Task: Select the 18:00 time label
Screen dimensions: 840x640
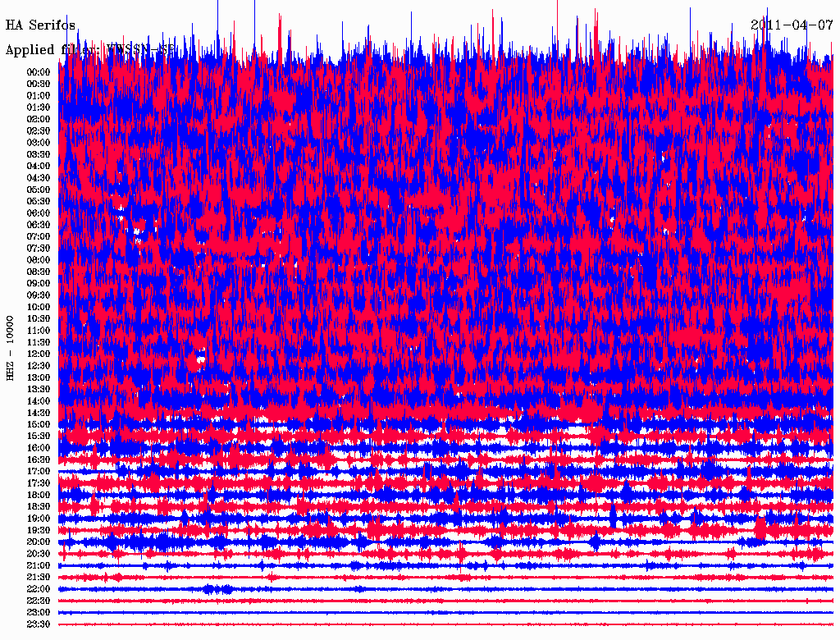Action: 39,495
